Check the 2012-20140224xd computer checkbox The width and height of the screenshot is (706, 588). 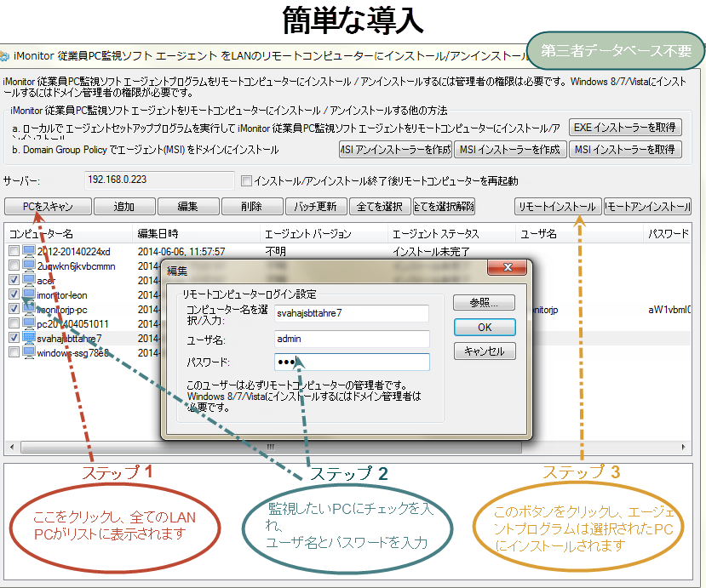tap(14, 250)
